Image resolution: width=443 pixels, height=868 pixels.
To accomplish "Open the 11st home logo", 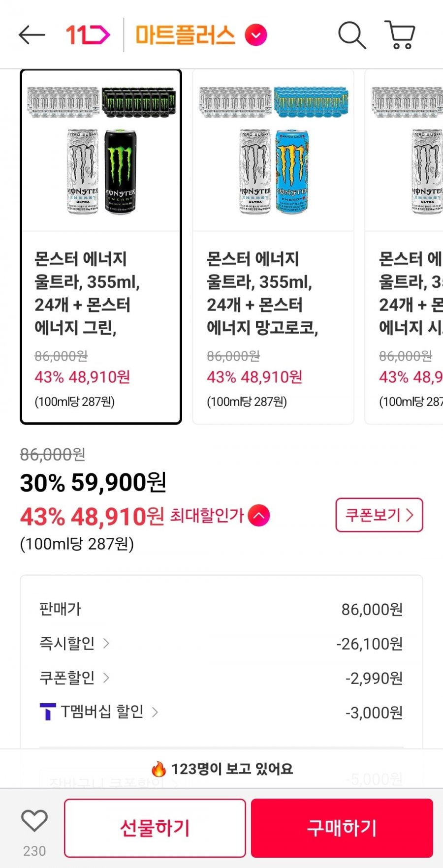I will tap(88, 35).
